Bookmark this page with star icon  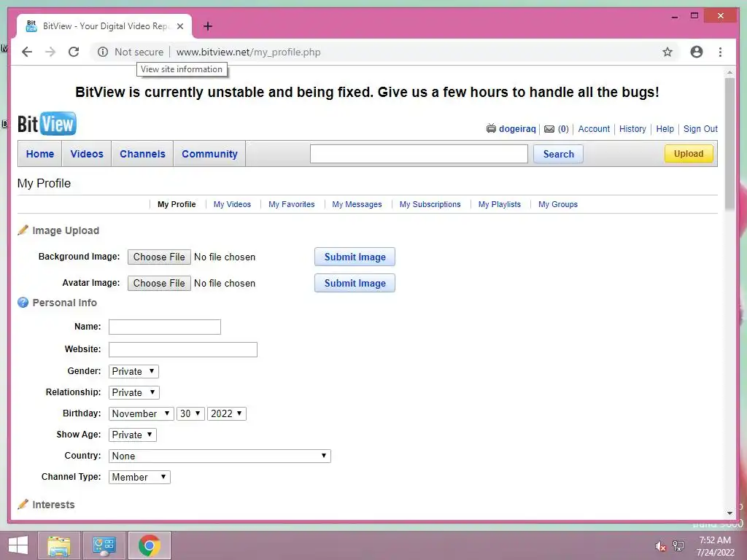coord(667,52)
